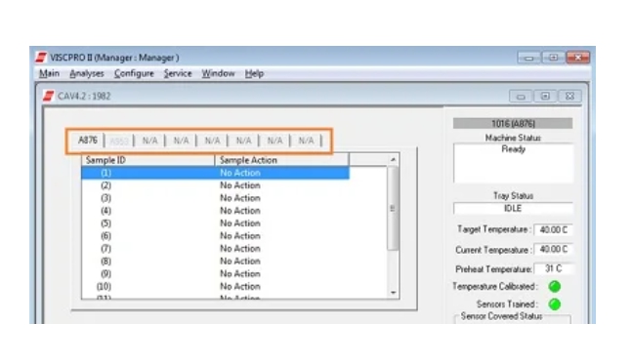Click the 1016 (A876) header bar
631x364 pixels.
(x=513, y=124)
